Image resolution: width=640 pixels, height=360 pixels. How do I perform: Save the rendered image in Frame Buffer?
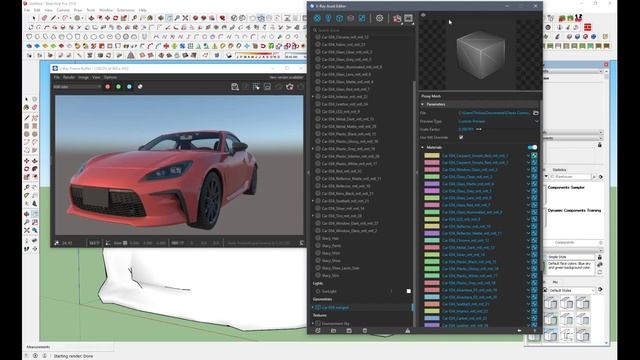click(x=235, y=87)
